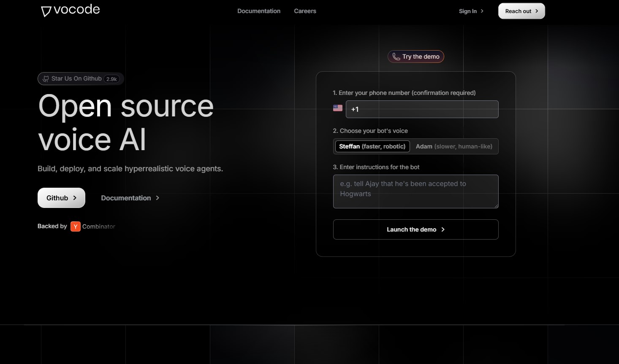Click the orange Y Combinator icon
Screen dimensions: 619x364
point(75,226)
